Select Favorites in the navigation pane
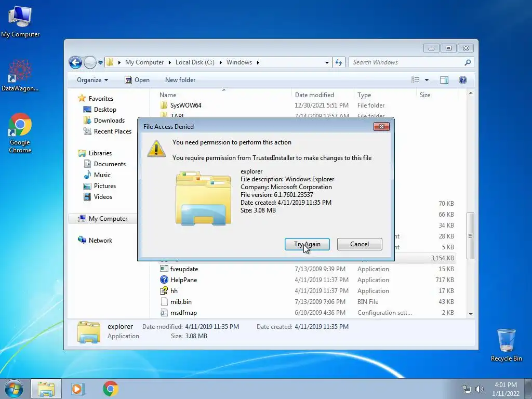 [101, 98]
